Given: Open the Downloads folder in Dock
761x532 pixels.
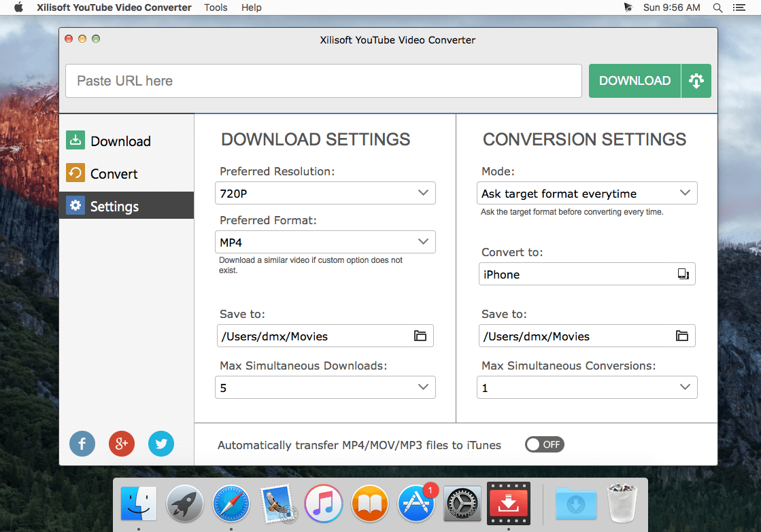Looking at the screenshot, I should 576,504.
